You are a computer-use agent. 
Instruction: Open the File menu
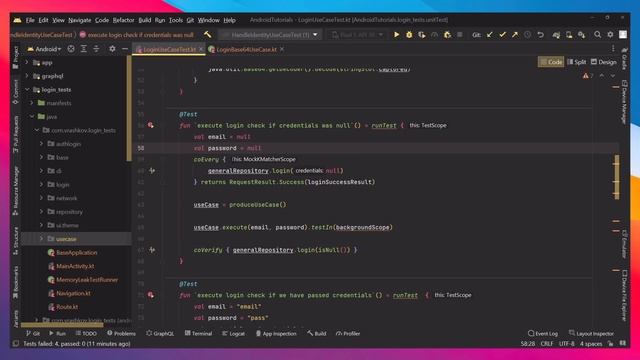click(30, 20)
